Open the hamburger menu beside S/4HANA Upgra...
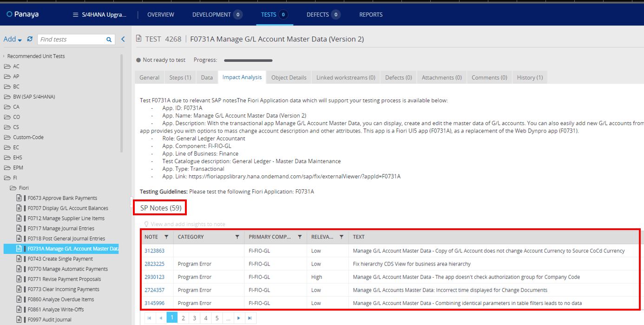The width and height of the screenshot is (644, 325). point(76,15)
